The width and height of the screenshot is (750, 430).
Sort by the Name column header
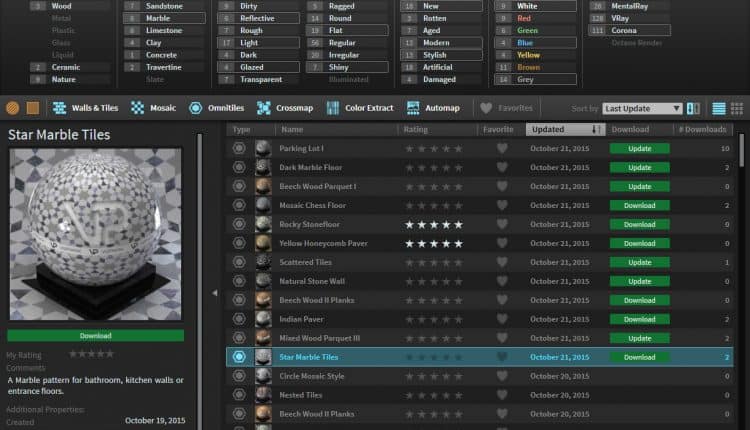coord(292,129)
